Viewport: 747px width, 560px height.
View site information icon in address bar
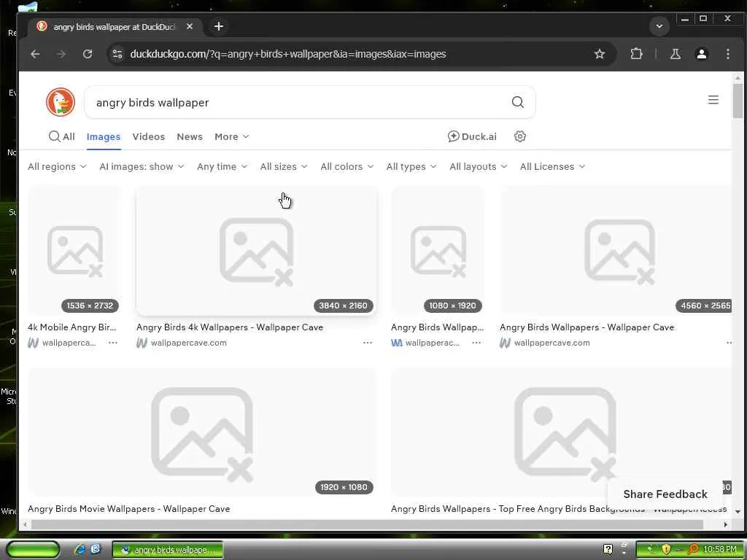pyautogui.click(x=117, y=54)
